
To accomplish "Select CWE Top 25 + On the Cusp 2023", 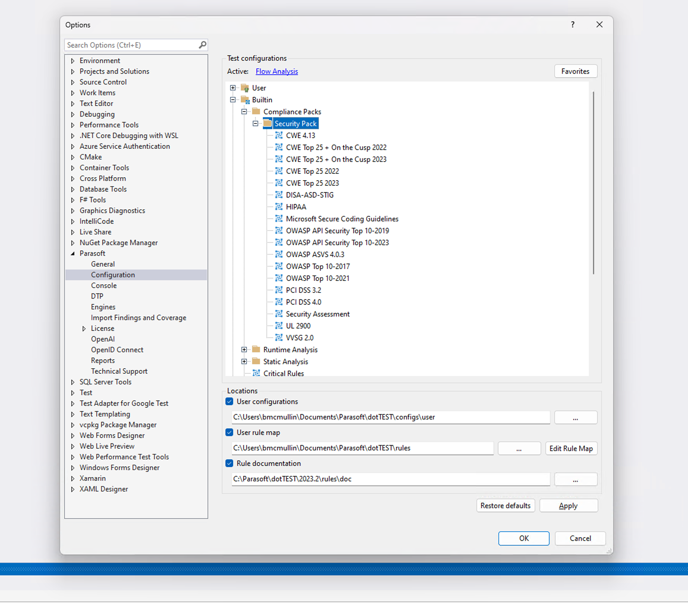I will pyautogui.click(x=336, y=159).
